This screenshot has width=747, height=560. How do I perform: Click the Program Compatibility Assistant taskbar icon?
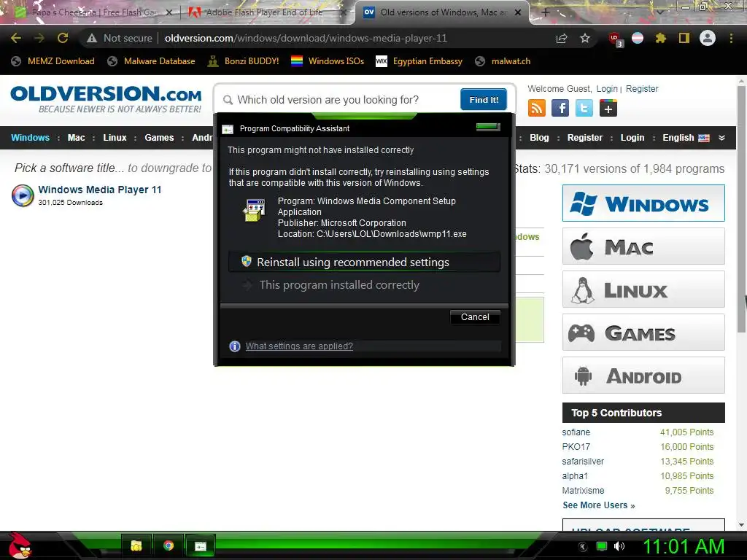(200, 545)
